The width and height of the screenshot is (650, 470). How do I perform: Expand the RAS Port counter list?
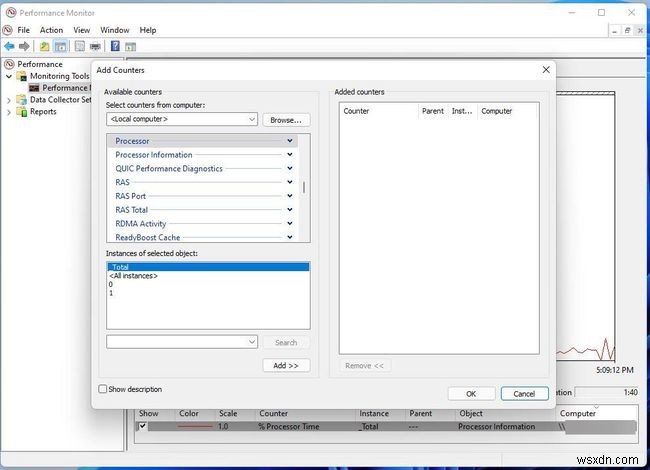click(x=290, y=196)
